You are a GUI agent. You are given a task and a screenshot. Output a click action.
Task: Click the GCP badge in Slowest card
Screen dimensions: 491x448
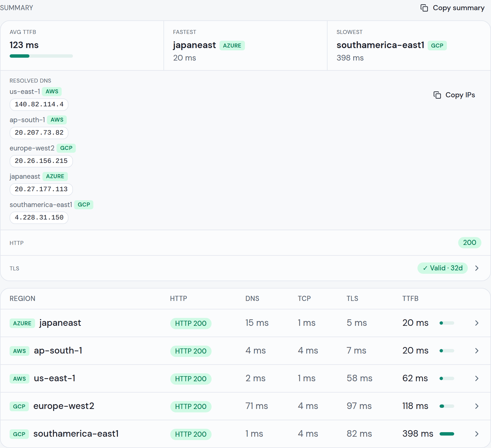437,46
